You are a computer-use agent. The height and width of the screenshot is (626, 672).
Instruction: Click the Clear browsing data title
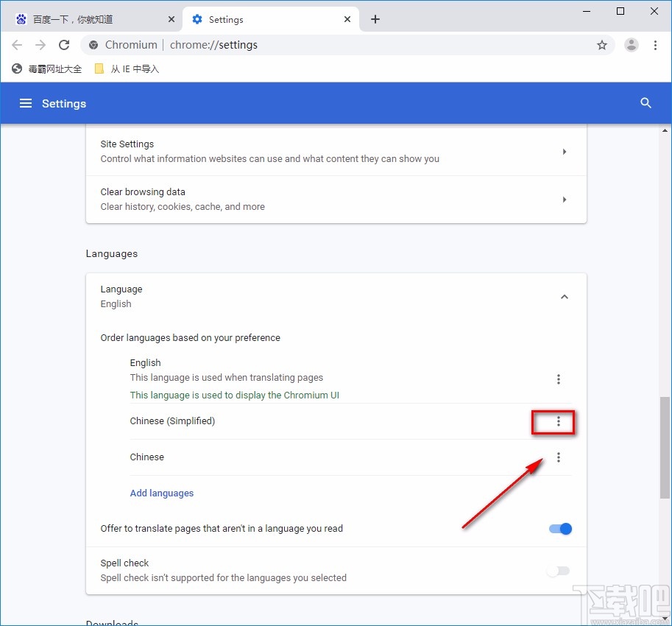tap(143, 191)
